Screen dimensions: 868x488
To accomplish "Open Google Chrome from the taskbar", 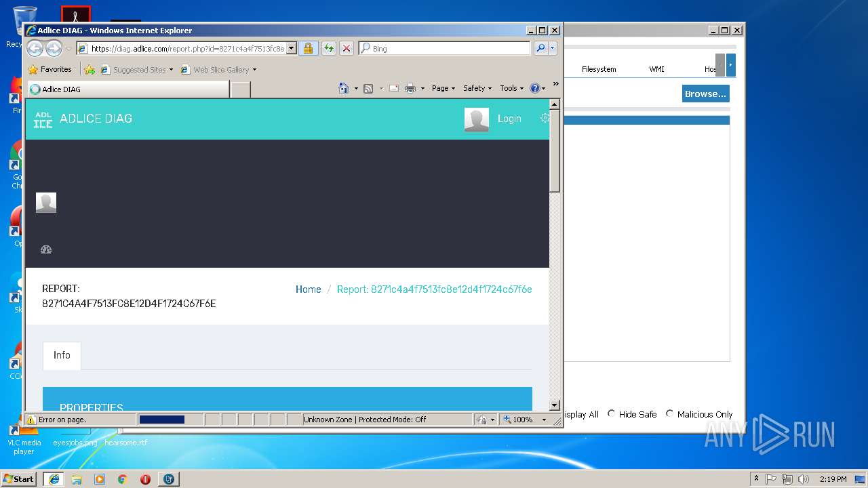I will tap(123, 479).
